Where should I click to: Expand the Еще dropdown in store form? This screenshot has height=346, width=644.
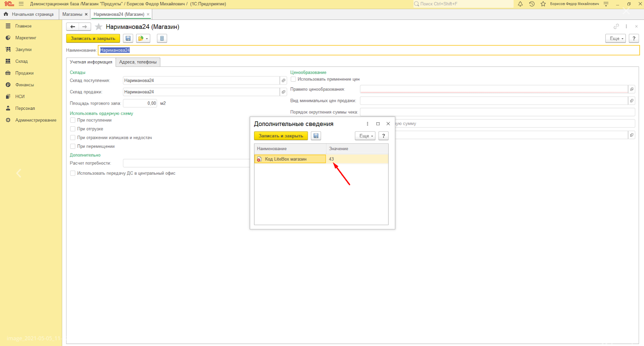[615, 39]
